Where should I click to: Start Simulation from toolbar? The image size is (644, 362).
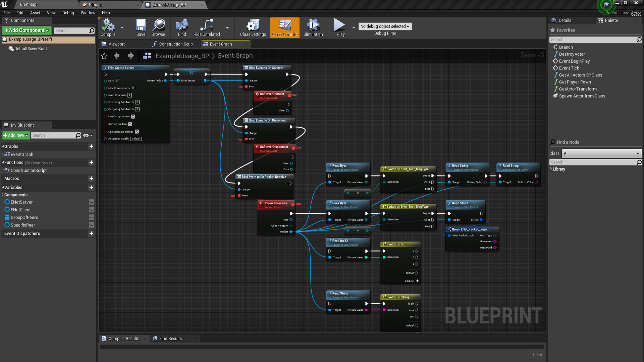pyautogui.click(x=313, y=27)
